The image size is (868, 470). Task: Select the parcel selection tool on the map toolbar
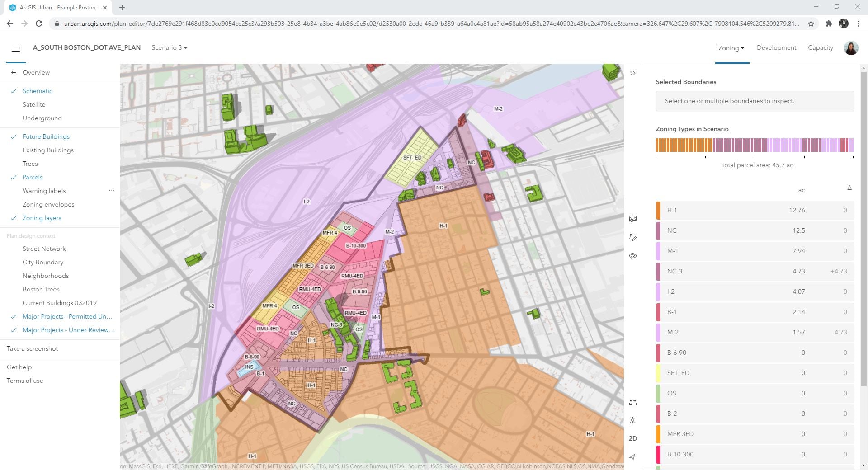[633, 219]
